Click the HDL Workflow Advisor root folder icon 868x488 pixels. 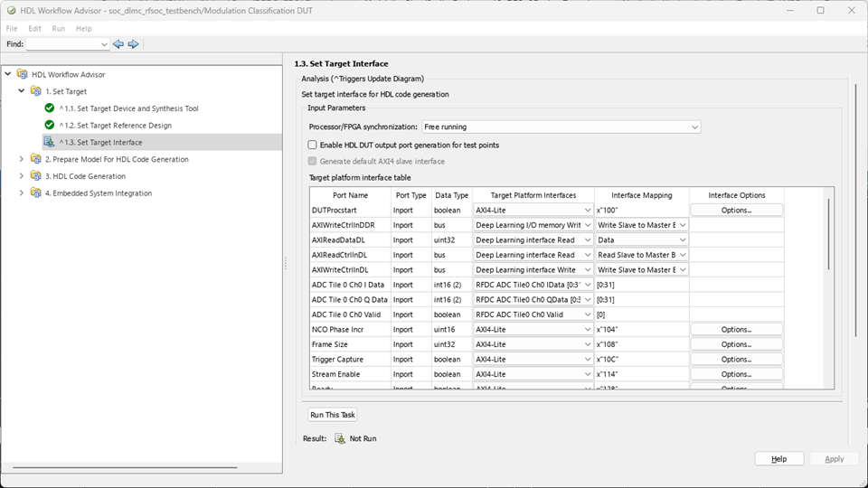pos(22,74)
